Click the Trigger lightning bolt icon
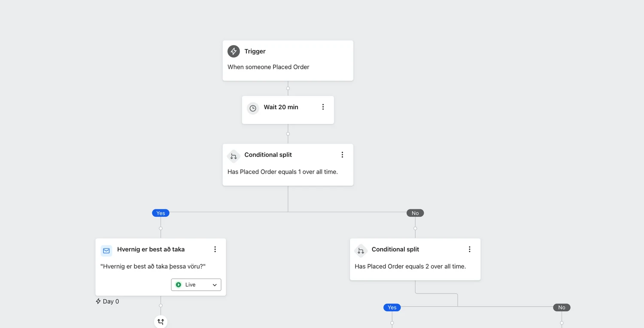This screenshot has width=644, height=328. 234,51
